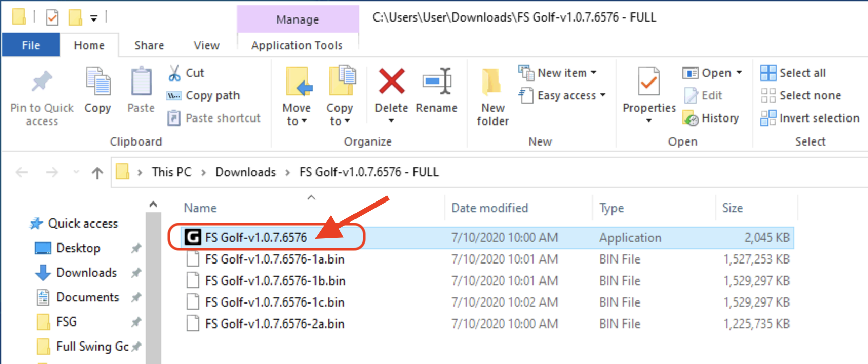The width and height of the screenshot is (868, 364).
Task: Click the 2,045 KB size cell
Action: (x=767, y=238)
